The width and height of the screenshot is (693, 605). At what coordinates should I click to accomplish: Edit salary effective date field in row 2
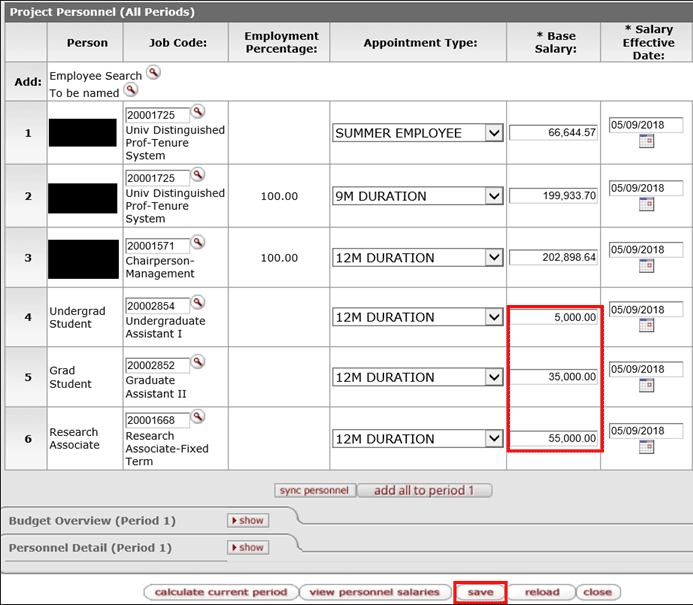click(x=646, y=188)
